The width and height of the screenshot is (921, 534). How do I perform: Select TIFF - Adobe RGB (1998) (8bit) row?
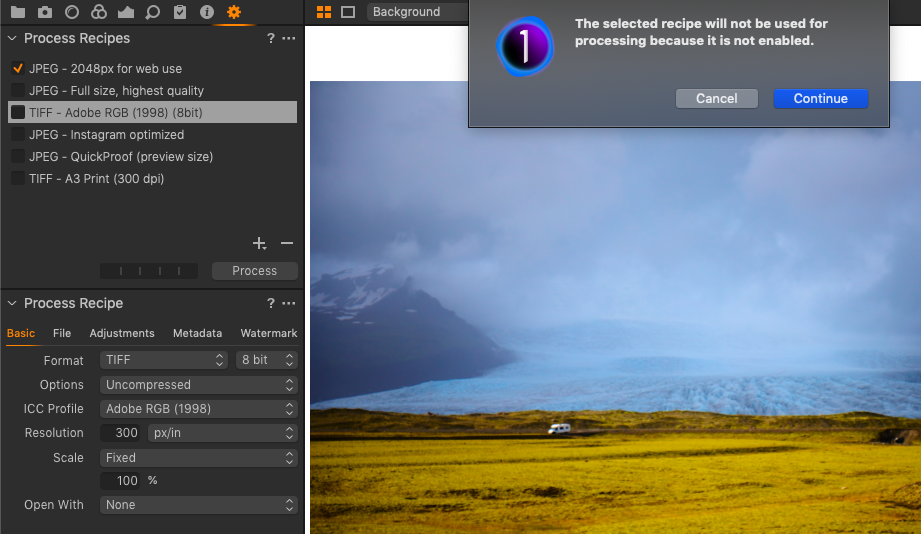tap(152, 112)
